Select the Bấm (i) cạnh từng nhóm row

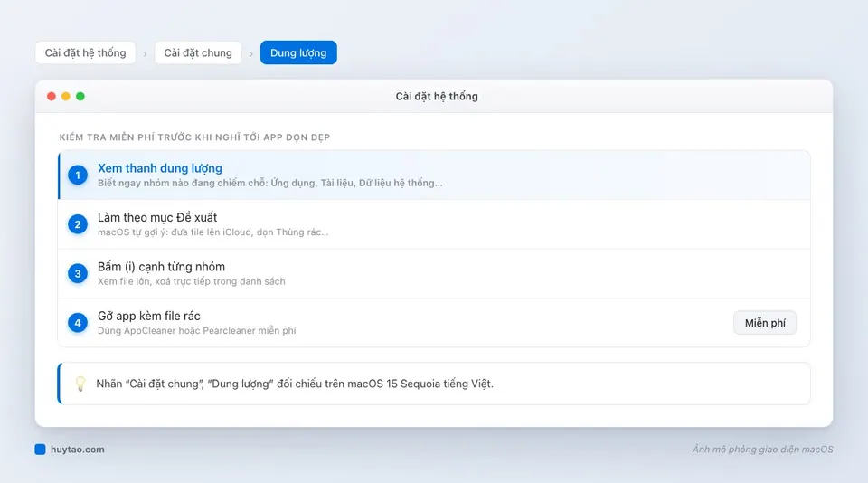(x=434, y=274)
